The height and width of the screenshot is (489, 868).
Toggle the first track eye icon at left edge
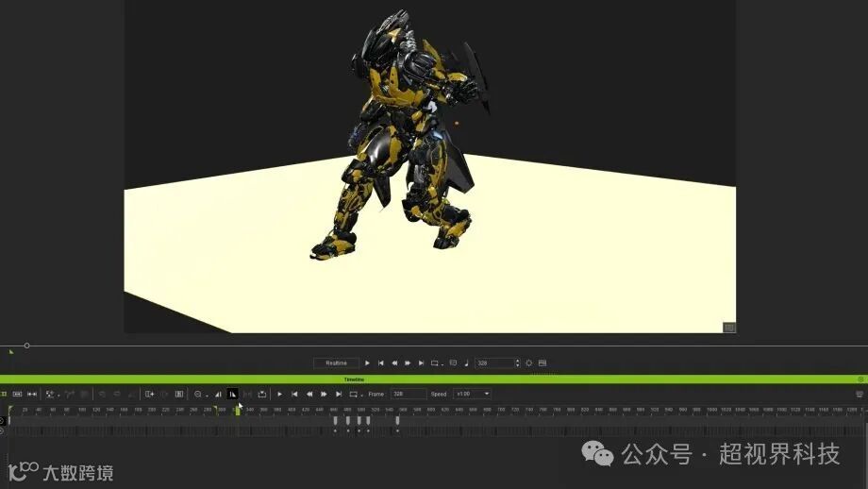(2, 421)
